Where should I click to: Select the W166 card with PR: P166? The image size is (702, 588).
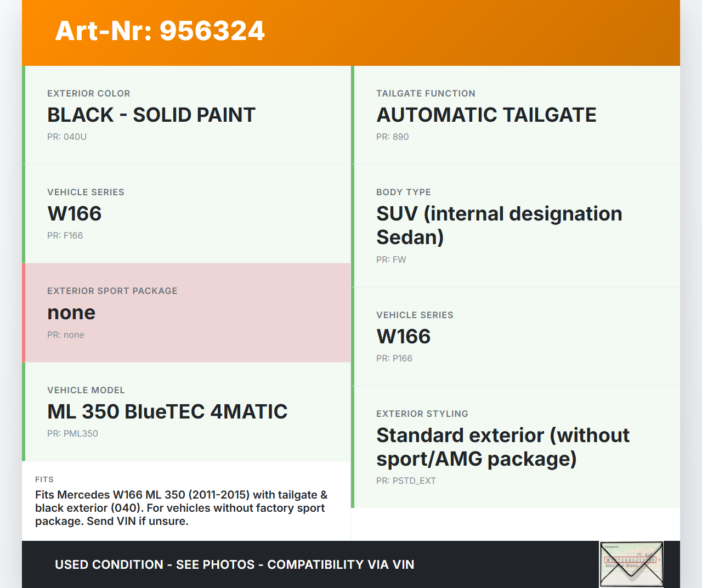[516, 336]
